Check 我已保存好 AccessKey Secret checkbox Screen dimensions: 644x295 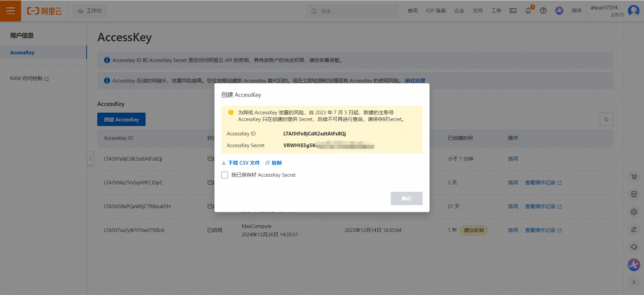pos(225,175)
